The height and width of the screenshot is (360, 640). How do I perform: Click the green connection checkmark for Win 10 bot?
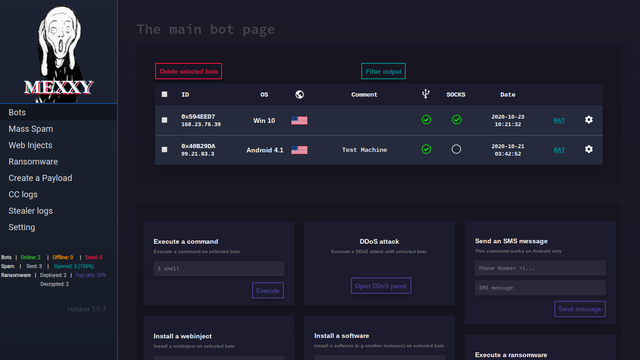[x=426, y=120]
